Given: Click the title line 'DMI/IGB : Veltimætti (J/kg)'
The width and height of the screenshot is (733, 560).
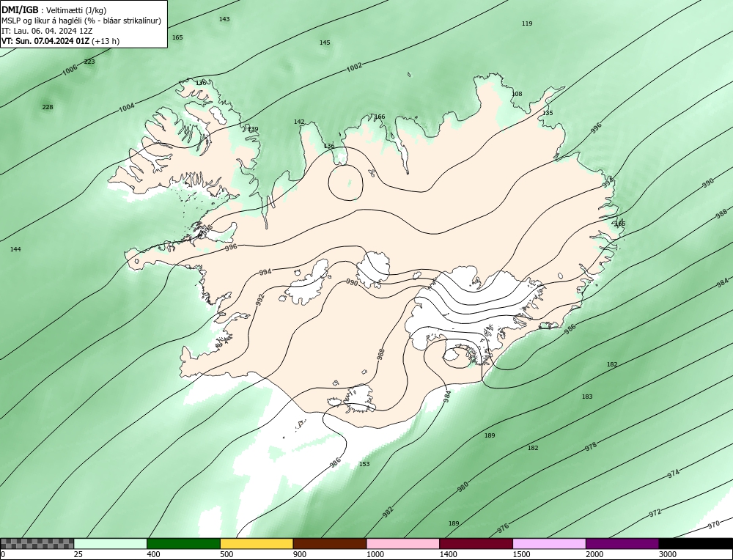Looking at the screenshot, I should tap(54, 10).
